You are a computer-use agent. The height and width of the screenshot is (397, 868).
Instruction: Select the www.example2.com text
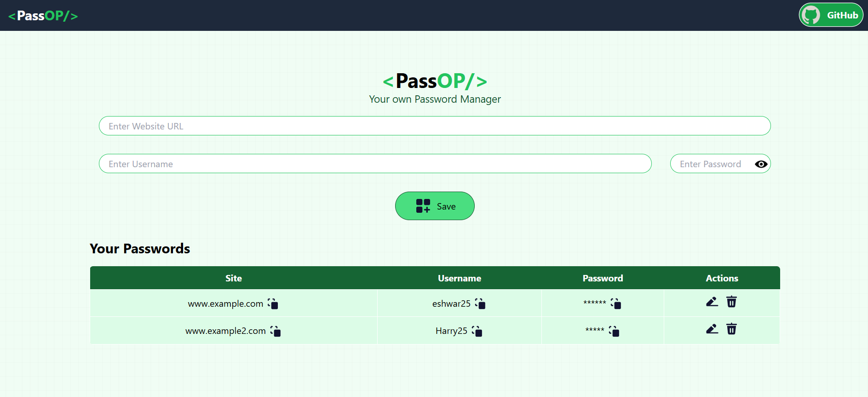[225, 331]
